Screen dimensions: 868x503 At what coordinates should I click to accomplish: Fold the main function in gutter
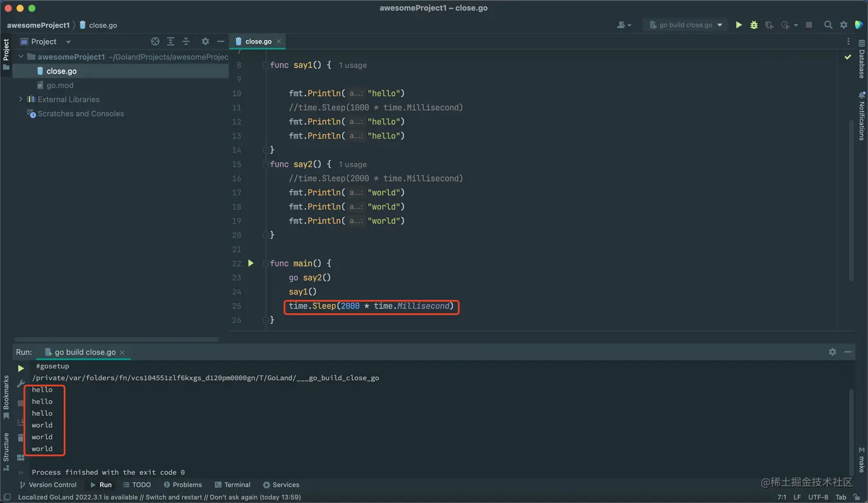point(265,263)
